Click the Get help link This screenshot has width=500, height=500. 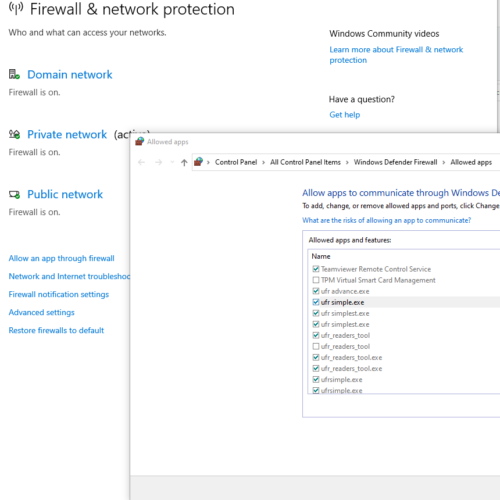coord(345,115)
